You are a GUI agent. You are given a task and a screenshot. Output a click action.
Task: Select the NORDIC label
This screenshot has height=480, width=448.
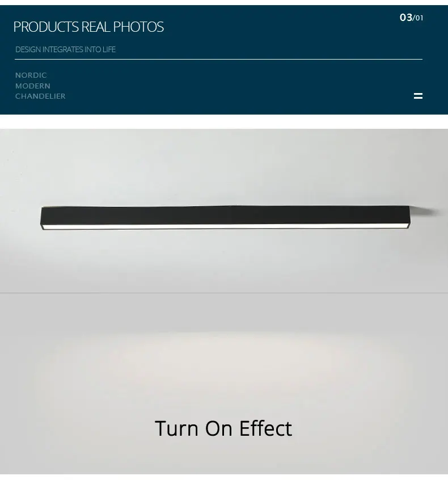coord(31,75)
